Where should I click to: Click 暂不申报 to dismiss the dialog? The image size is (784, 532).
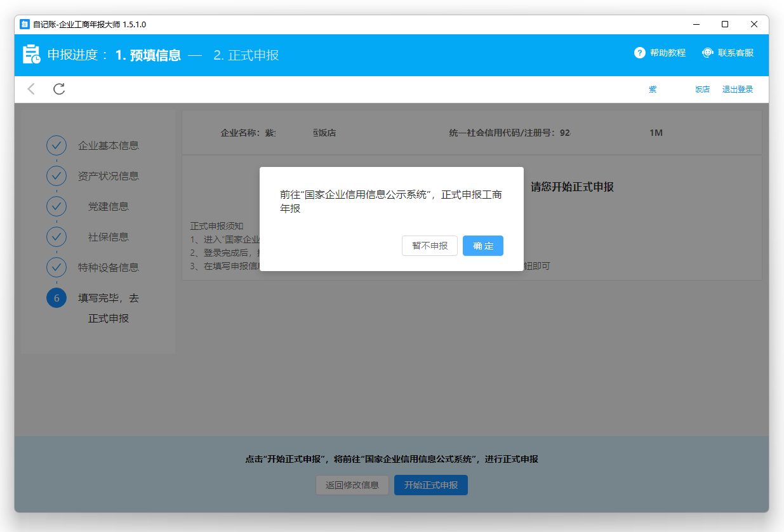click(430, 246)
